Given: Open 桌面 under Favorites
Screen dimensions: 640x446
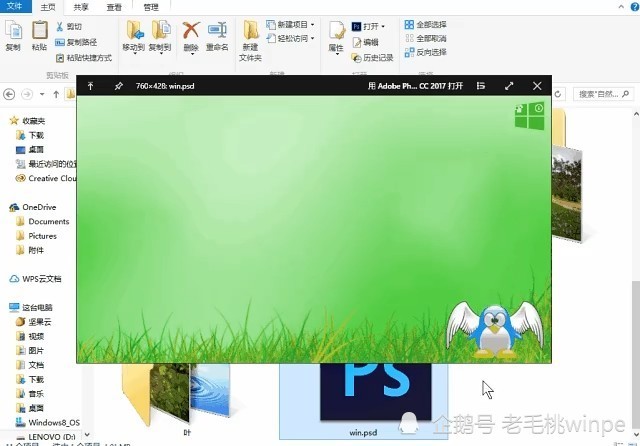Looking at the screenshot, I should click(30, 149).
